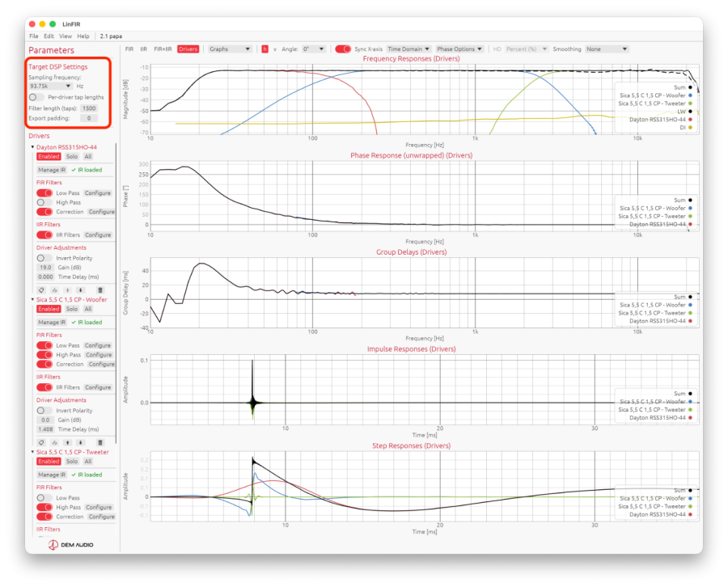Screen dimensions: 728x587
Task: Toggle Dayton Correction FIR filter
Action: pos(44,212)
